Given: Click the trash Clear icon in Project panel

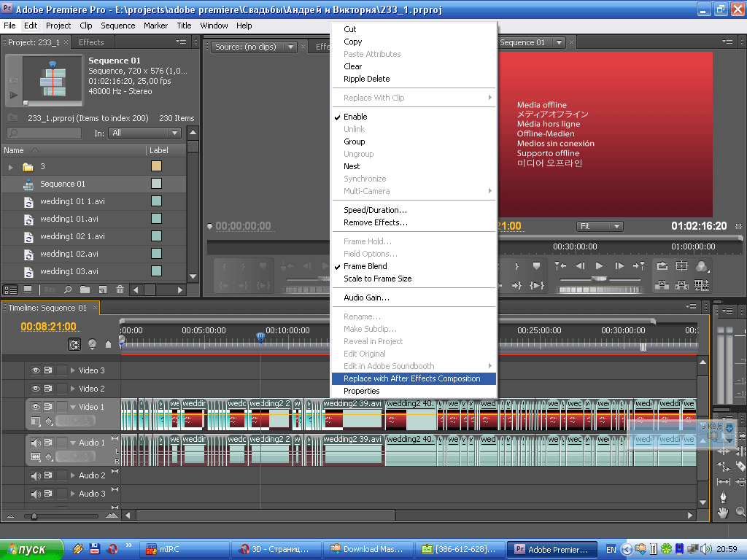Looking at the screenshot, I should tap(120, 289).
